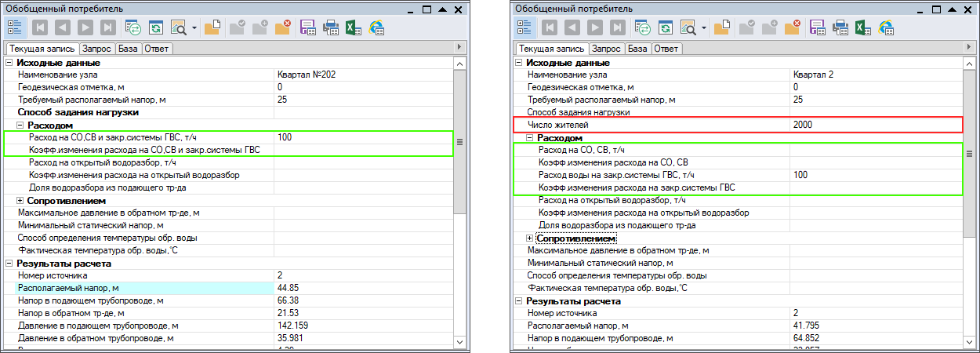Click the folder with red X in right window

(x=793, y=27)
